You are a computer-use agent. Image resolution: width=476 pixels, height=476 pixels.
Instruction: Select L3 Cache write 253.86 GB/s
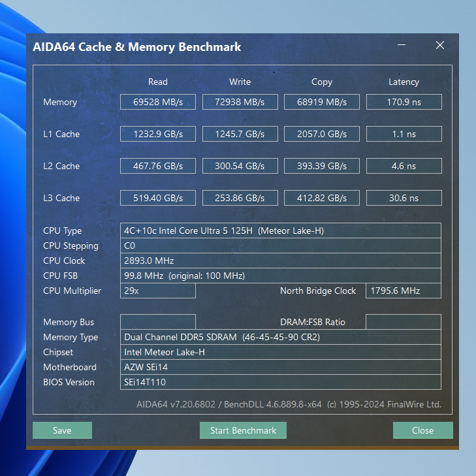(240, 198)
